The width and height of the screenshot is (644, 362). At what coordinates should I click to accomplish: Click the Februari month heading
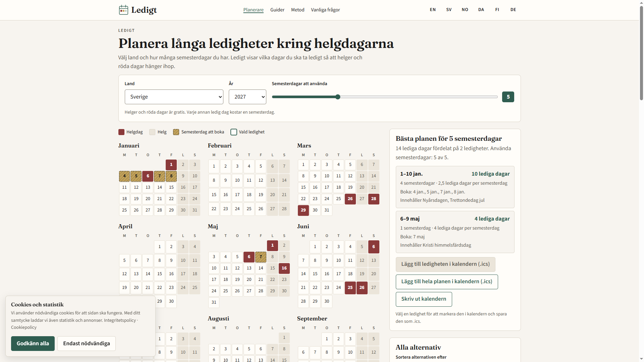tap(220, 145)
